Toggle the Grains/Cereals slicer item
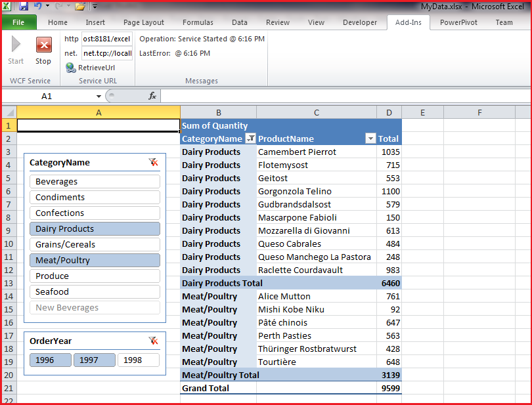Screen dimensions: 532x405 click(95, 245)
